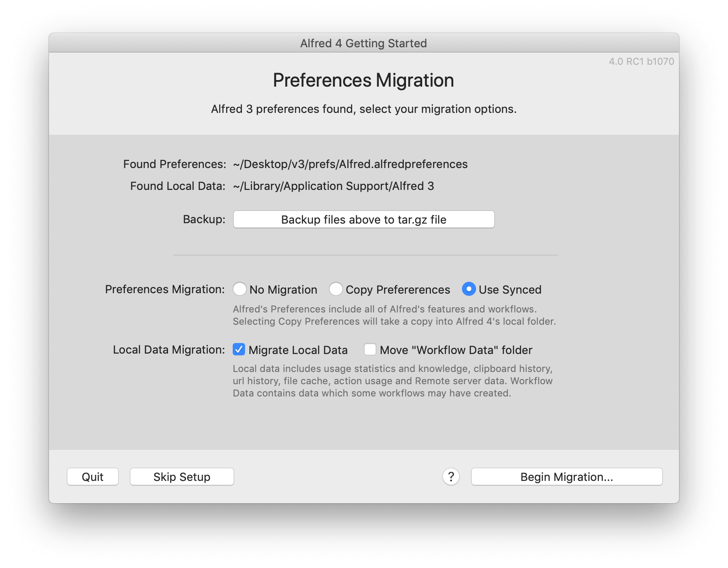Enable the Move "Workflow Data" folder option
The image size is (728, 568).
tap(370, 350)
